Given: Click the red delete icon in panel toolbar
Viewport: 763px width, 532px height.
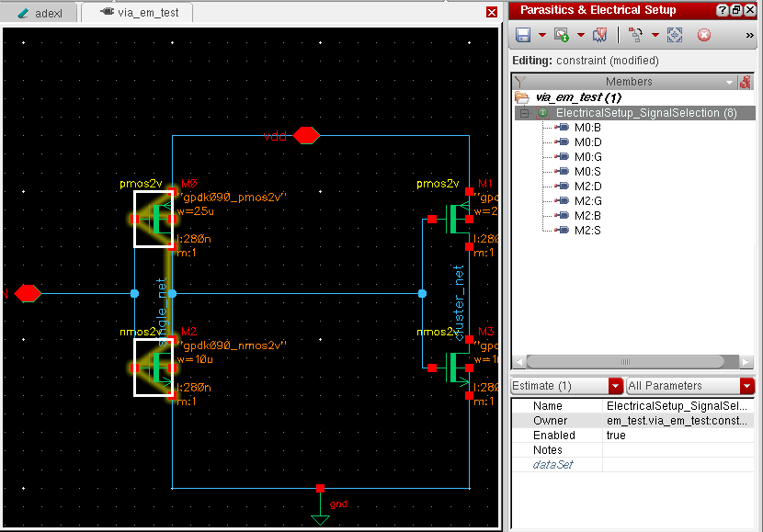Looking at the screenshot, I should click(704, 35).
